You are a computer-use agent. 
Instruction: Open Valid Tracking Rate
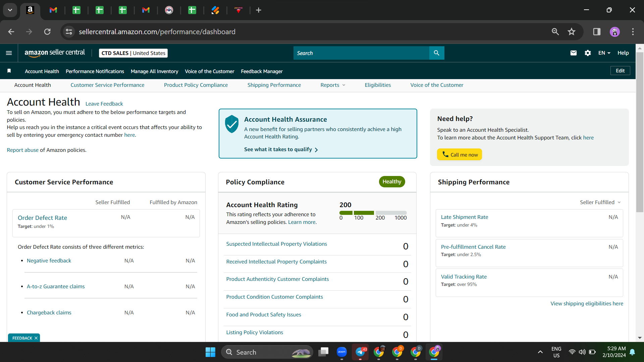pyautogui.click(x=464, y=277)
